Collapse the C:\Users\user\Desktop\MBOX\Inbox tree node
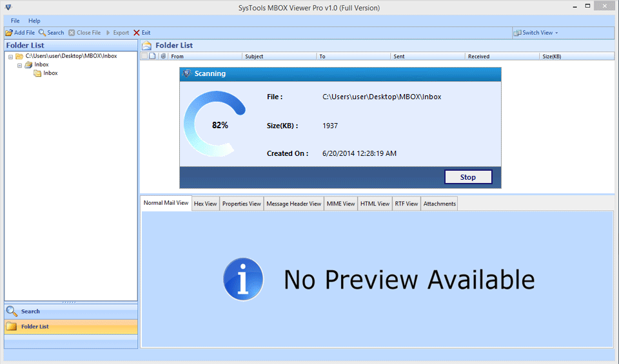619x364 pixels. point(11,57)
